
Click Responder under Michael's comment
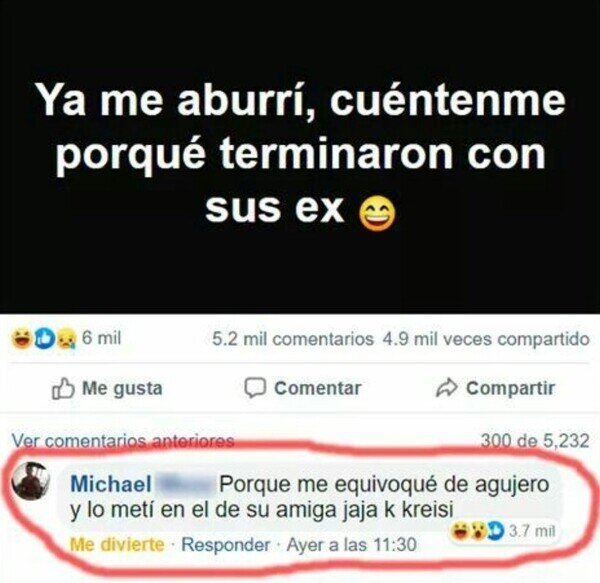pyautogui.click(x=226, y=544)
